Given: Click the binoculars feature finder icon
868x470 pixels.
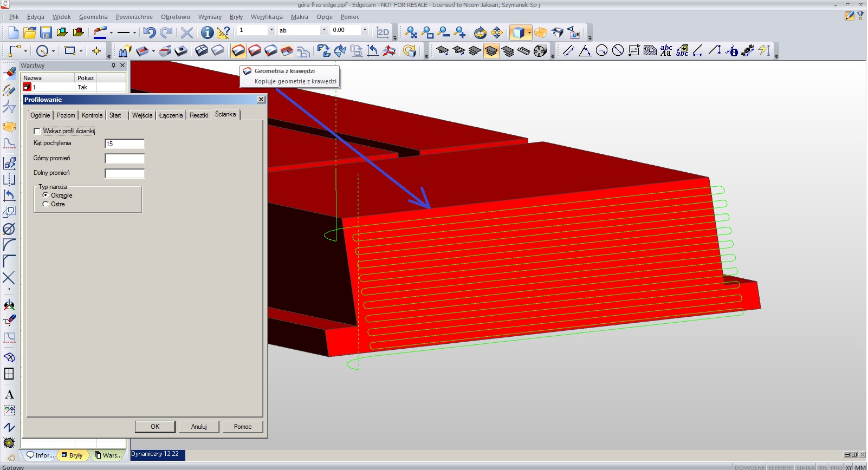Looking at the screenshot, I should tap(125, 51).
